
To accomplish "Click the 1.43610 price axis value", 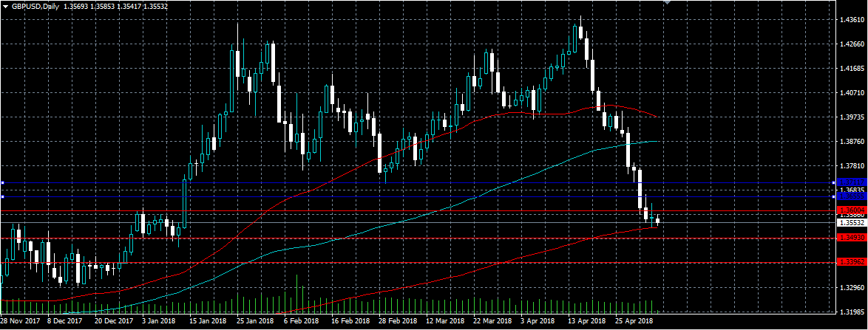I will 851,19.
